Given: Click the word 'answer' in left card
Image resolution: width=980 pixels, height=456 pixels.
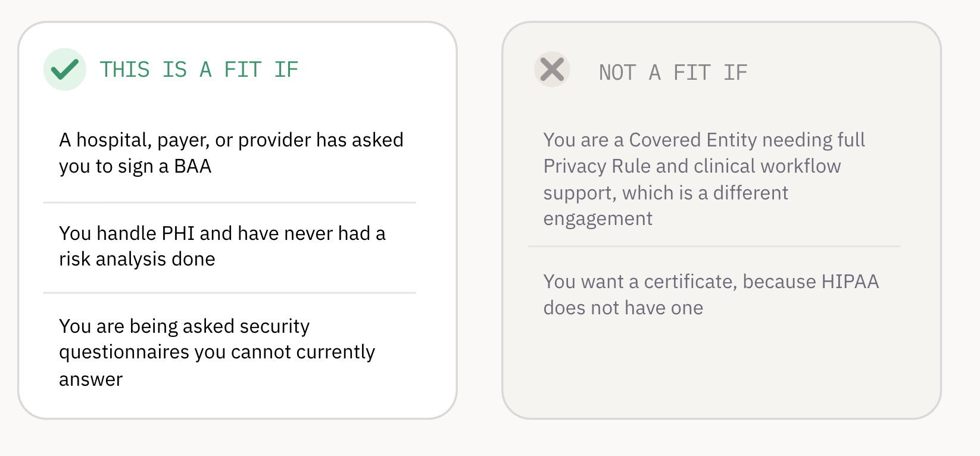Looking at the screenshot, I should [x=90, y=380].
